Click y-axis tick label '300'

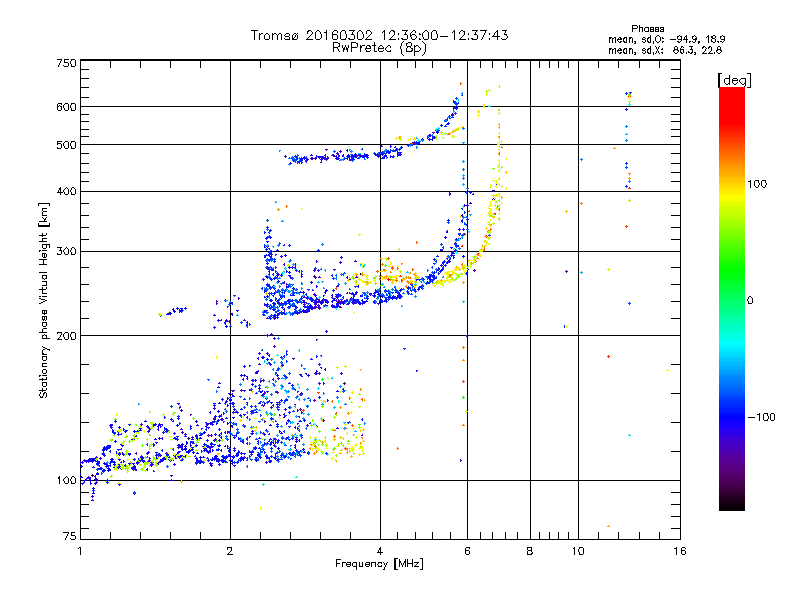click(66, 252)
